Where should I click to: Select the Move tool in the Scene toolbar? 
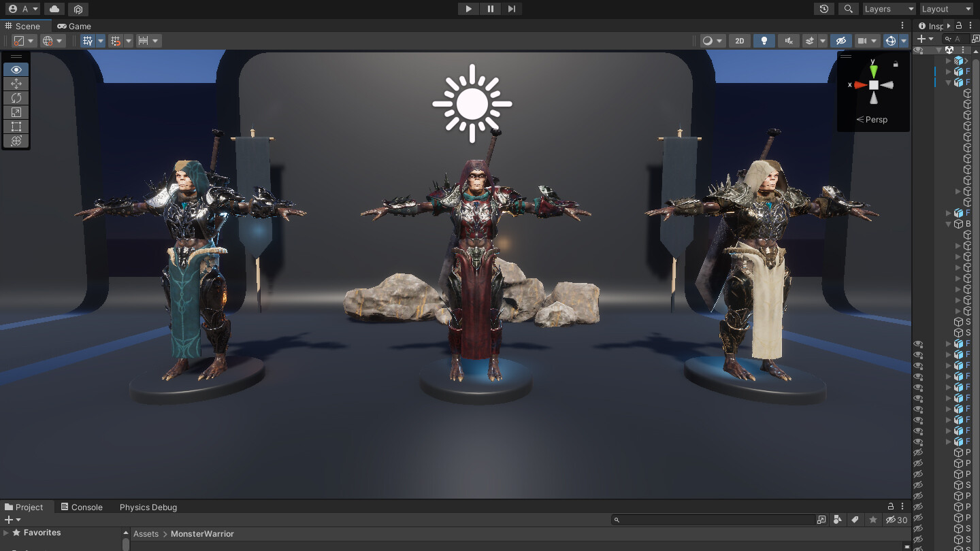click(16, 84)
